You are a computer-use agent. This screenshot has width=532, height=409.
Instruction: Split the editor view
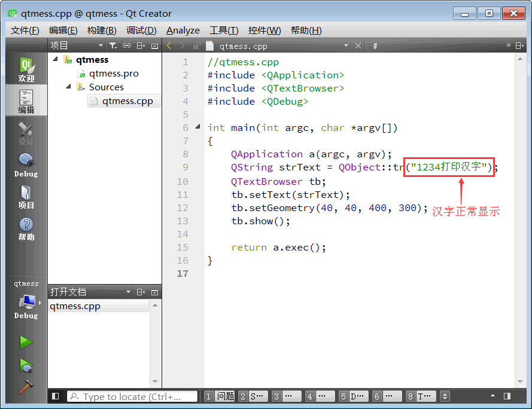coord(520,45)
